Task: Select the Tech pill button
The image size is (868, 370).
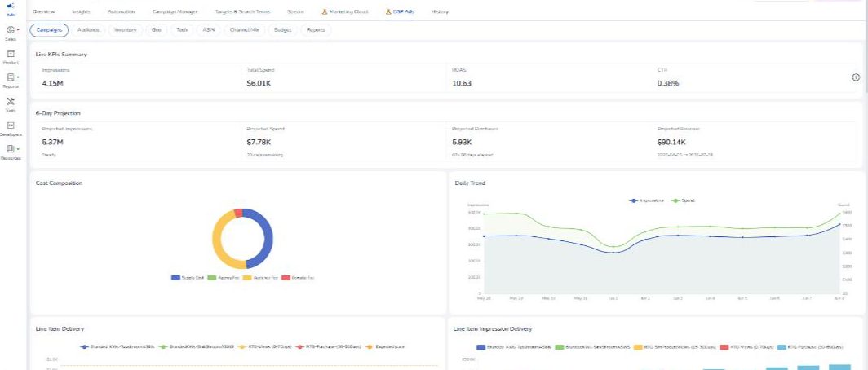Action: pyautogui.click(x=182, y=30)
